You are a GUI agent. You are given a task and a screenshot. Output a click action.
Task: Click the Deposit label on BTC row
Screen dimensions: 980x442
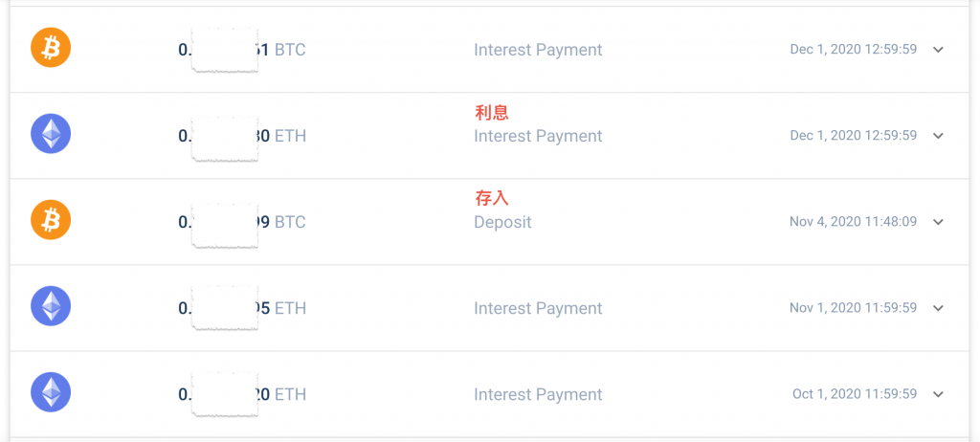[x=502, y=222]
